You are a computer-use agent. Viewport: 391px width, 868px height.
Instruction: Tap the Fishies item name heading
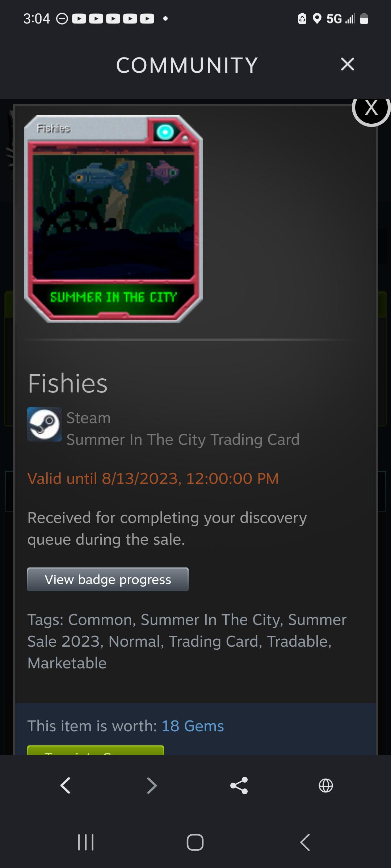coord(68,383)
